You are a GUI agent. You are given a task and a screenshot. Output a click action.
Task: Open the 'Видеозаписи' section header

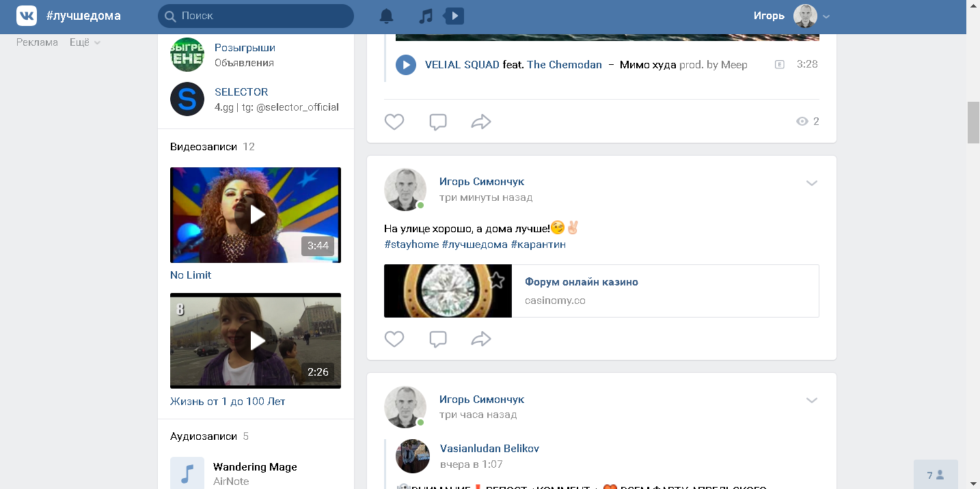[204, 147]
